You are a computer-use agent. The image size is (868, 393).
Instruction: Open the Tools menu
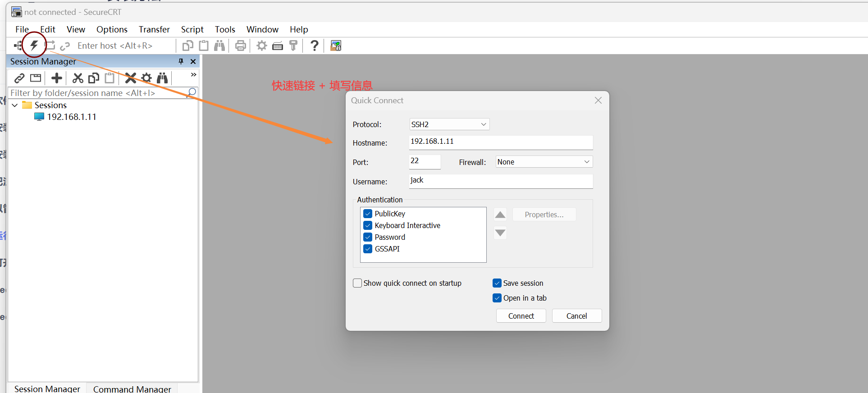click(x=225, y=29)
